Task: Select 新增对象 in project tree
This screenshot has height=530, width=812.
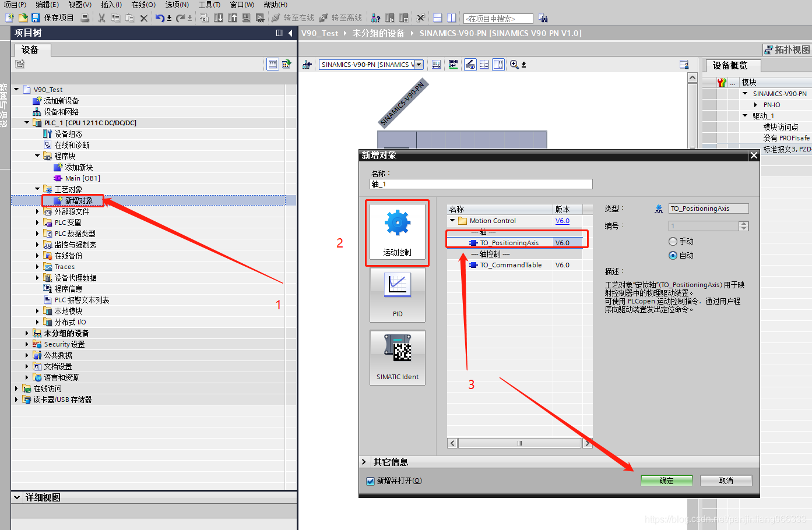Action: pyautogui.click(x=79, y=200)
